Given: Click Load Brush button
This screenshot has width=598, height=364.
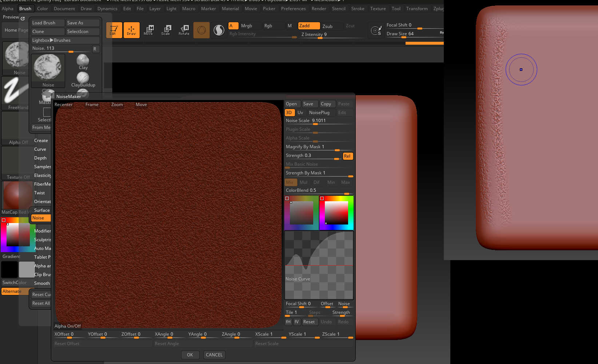Looking at the screenshot, I should click(x=48, y=23).
